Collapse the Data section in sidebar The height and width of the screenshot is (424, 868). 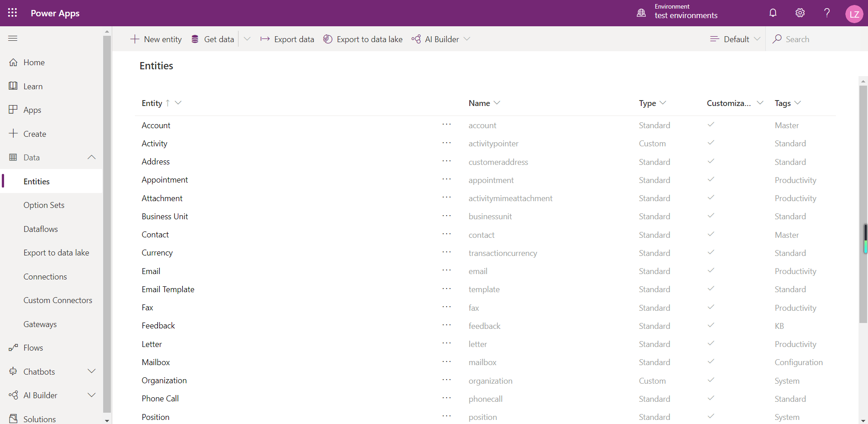(x=91, y=157)
